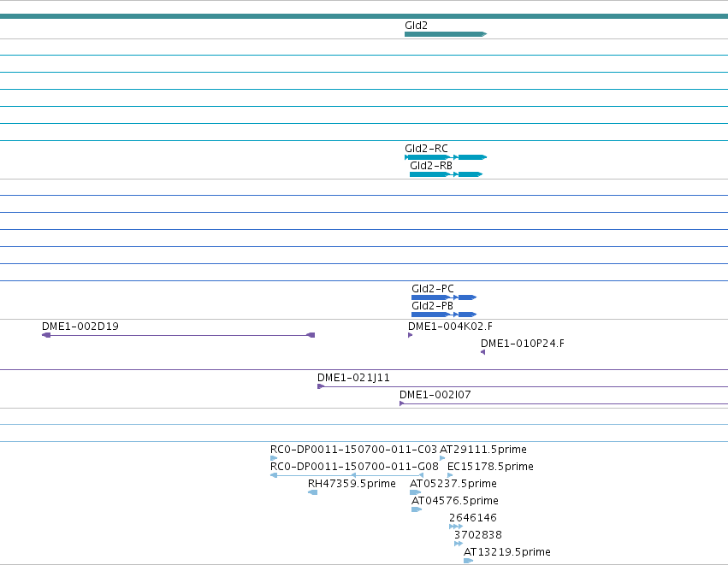Click the AT04576.5prime EST glyph
728x565 pixels.
417,509
